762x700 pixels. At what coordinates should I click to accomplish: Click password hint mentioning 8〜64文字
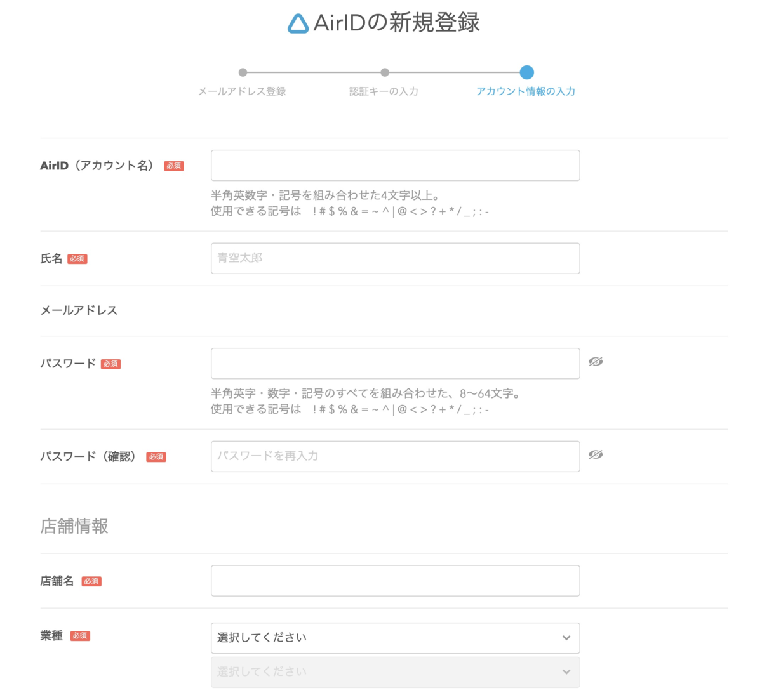[368, 393]
